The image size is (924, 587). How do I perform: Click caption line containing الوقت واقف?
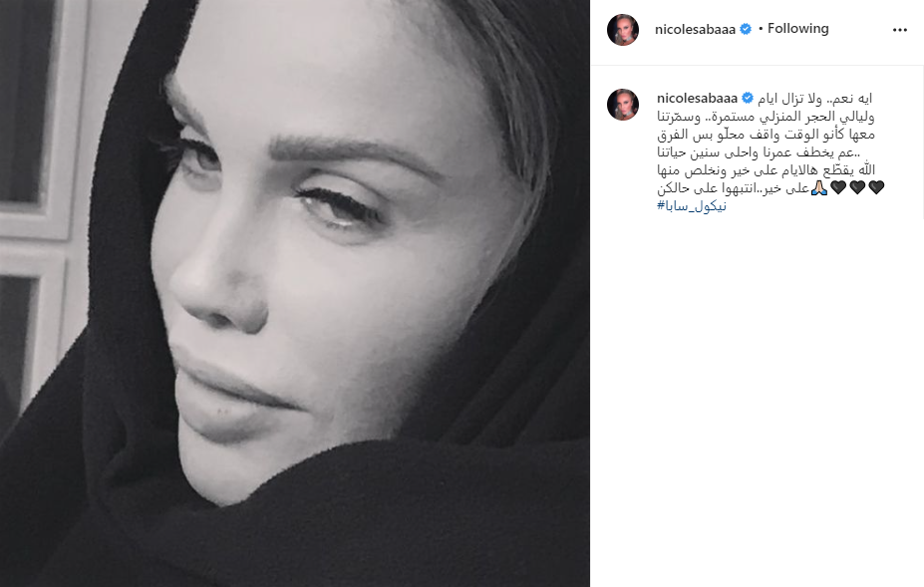point(767,135)
